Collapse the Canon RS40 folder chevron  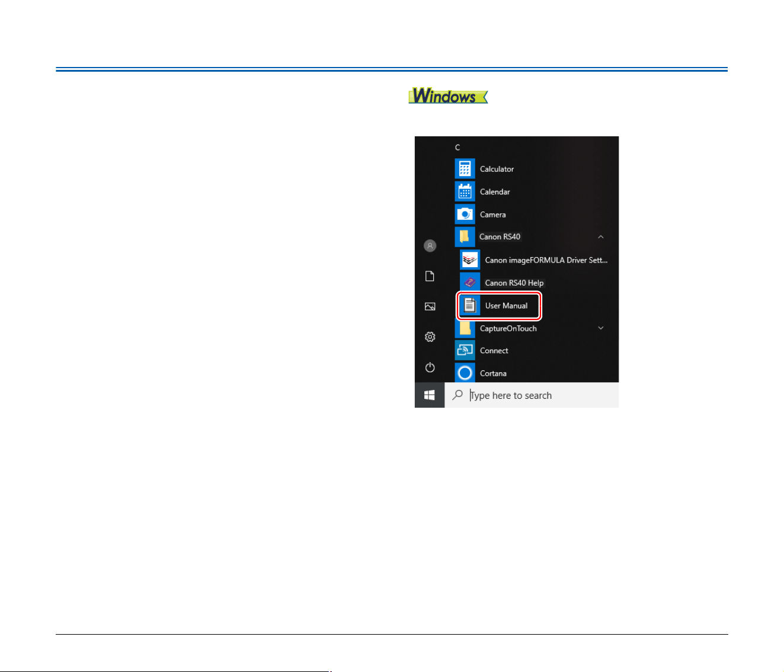click(x=601, y=236)
